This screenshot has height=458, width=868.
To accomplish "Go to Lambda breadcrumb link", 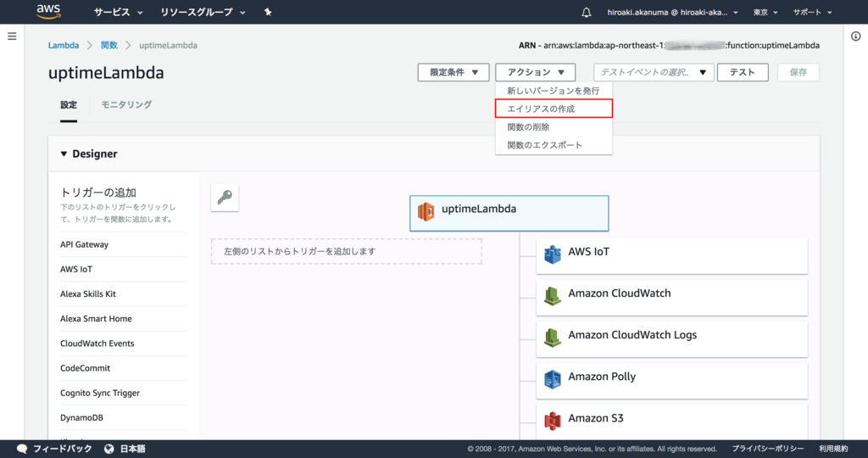I will [x=63, y=46].
